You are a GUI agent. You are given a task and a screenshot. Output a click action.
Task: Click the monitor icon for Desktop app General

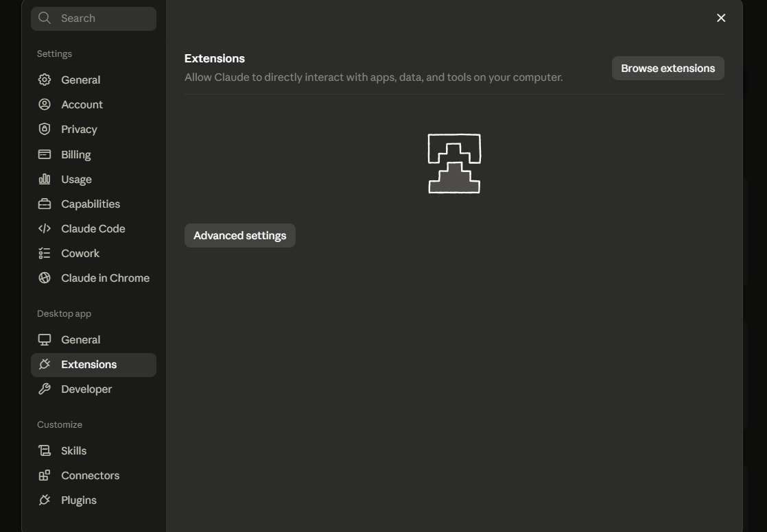pos(45,339)
